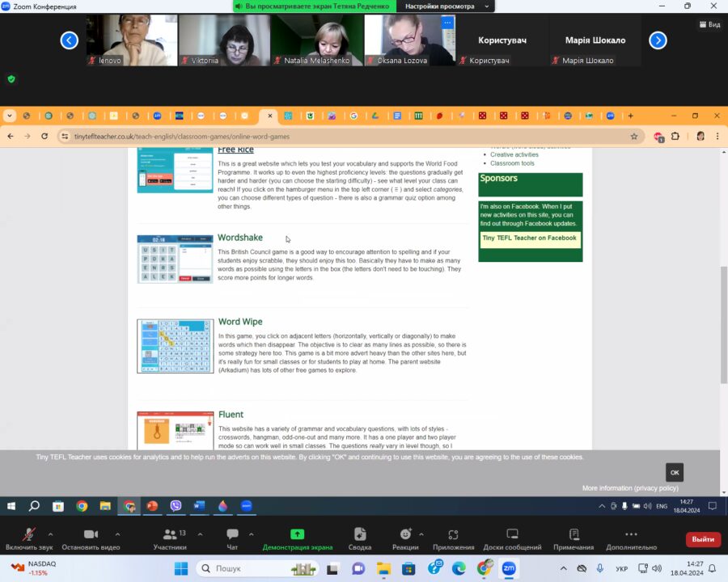Image resolution: width=728 pixels, height=582 pixels.
Task: Switch to the Google Docs tab
Action: [x=397, y=116]
